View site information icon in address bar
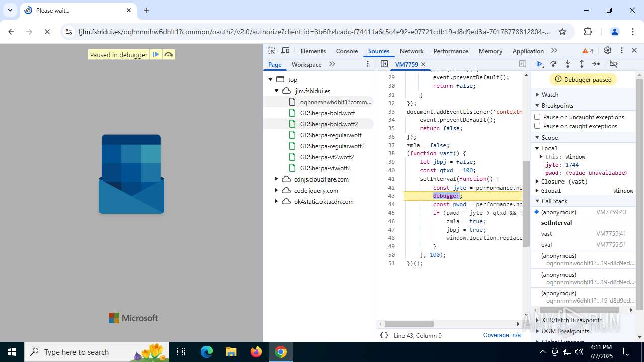 pos(69,32)
